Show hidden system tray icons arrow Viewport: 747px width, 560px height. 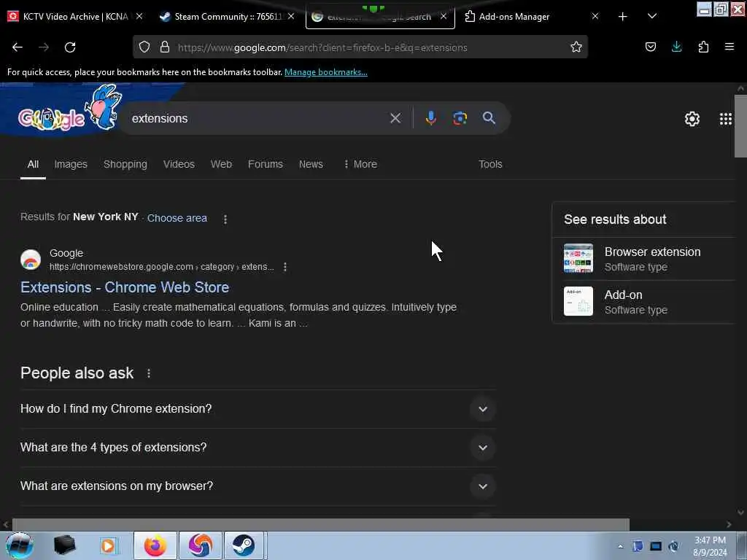pos(620,546)
